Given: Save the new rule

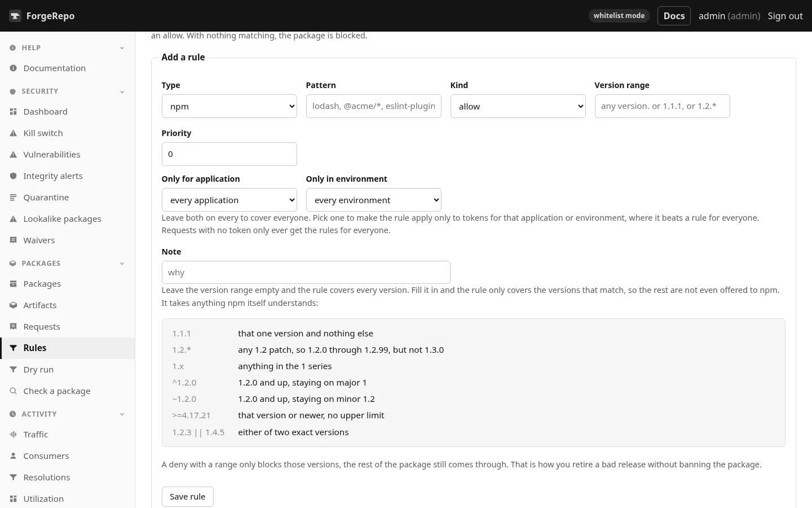Looking at the screenshot, I should coord(187,497).
